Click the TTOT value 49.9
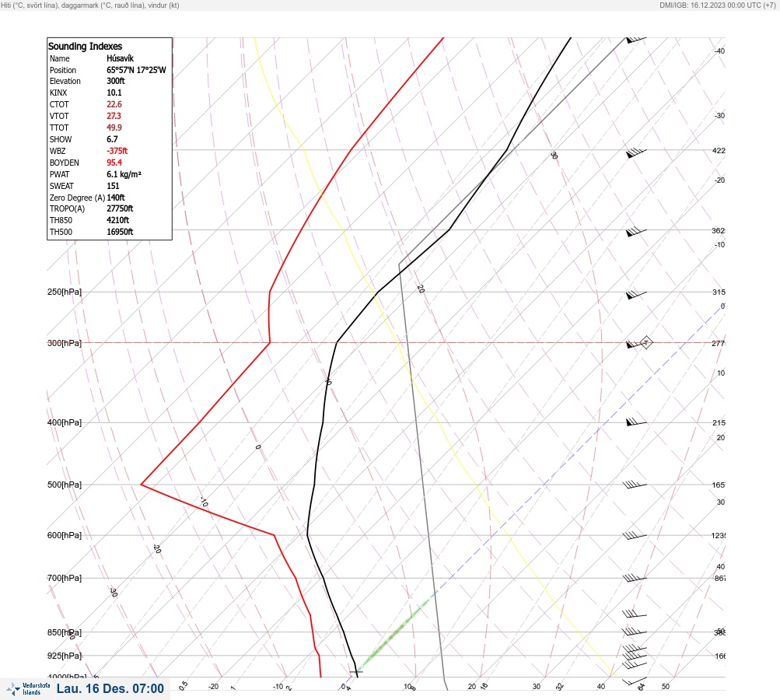 (114, 128)
